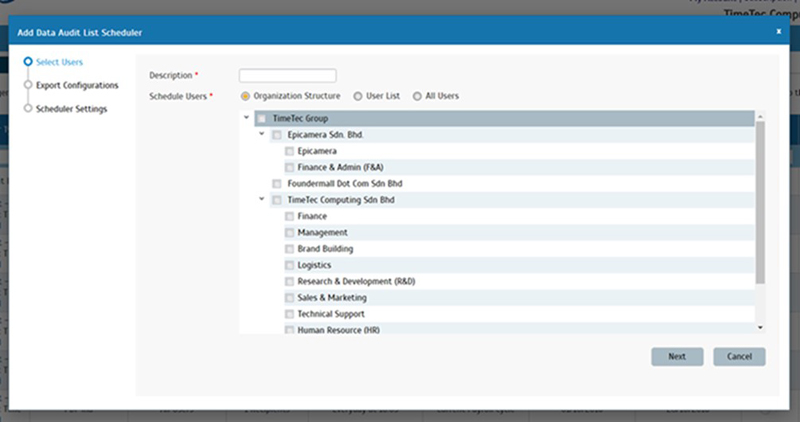The height and width of the screenshot is (422, 800).
Task: Click the tree scrollbar up arrow
Action: pyautogui.click(x=760, y=117)
